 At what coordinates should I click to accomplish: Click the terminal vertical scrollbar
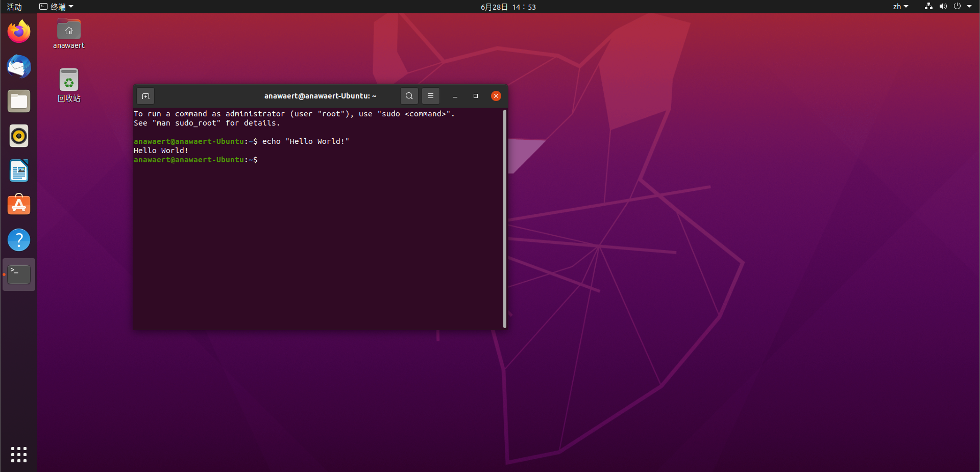(x=504, y=218)
